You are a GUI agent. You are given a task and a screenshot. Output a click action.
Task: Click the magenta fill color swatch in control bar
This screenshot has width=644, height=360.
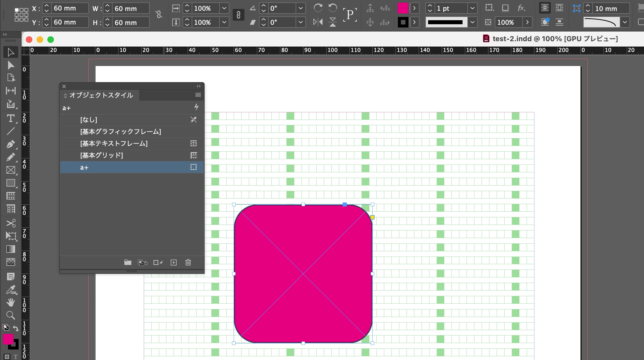[403, 8]
